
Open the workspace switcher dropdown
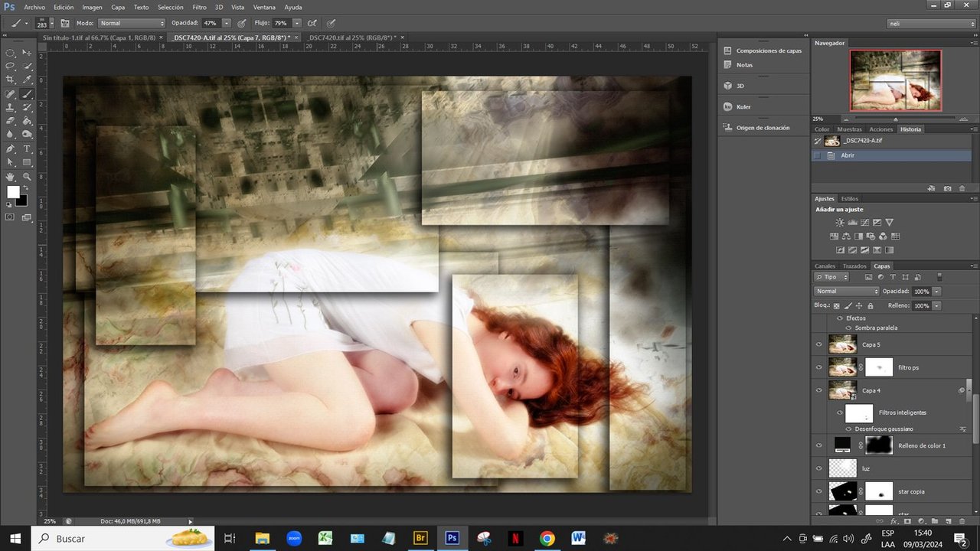click(932, 24)
